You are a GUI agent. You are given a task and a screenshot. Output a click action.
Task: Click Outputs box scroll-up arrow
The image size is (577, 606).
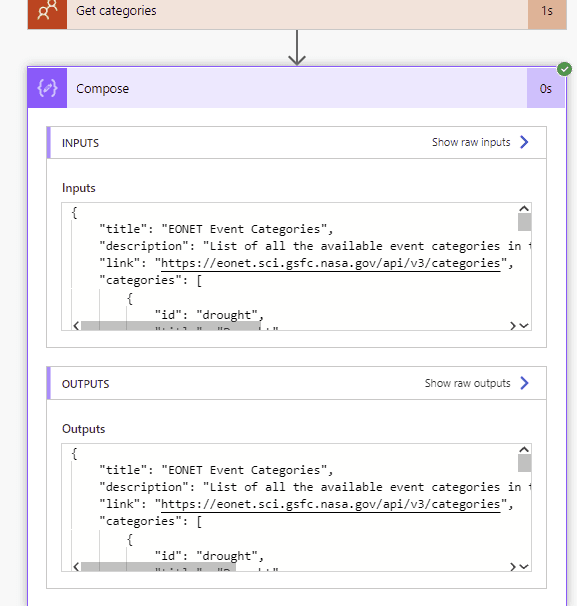(524, 449)
